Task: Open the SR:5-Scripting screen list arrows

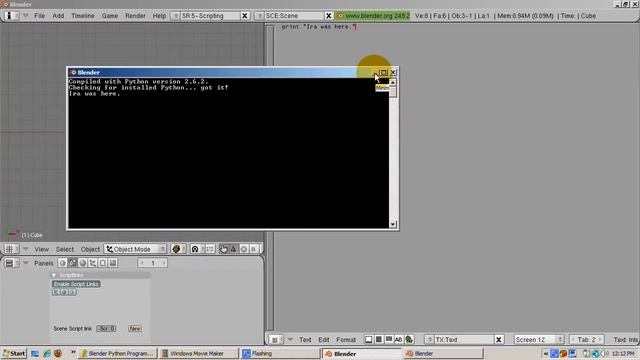Action: [x=176, y=16]
